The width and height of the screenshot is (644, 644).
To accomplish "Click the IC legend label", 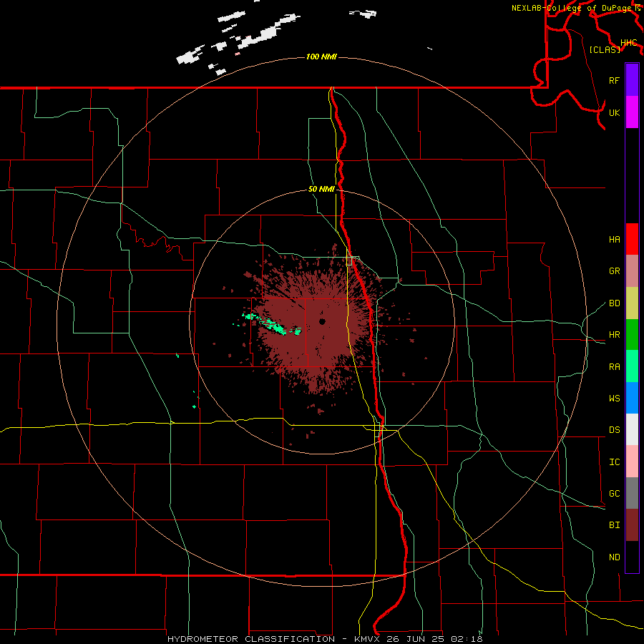I will tap(614, 462).
